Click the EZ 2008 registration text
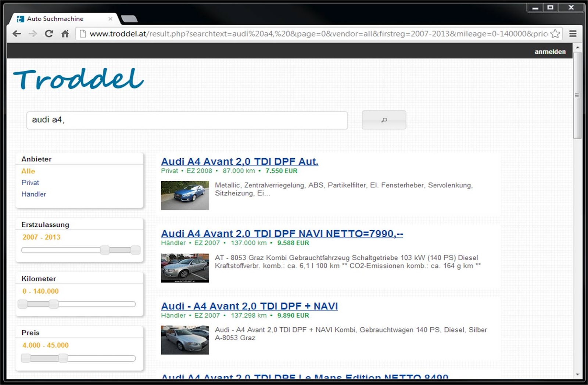The height and width of the screenshot is (385, 588). [199, 171]
